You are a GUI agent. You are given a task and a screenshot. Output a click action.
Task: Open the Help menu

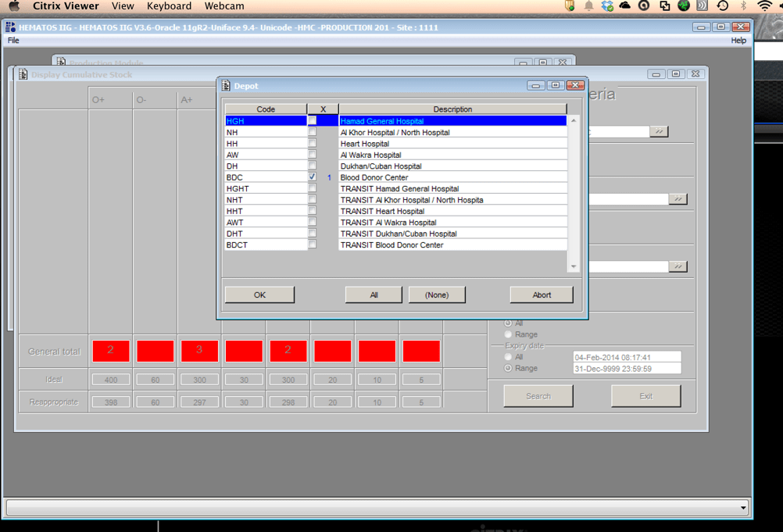pos(738,41)
